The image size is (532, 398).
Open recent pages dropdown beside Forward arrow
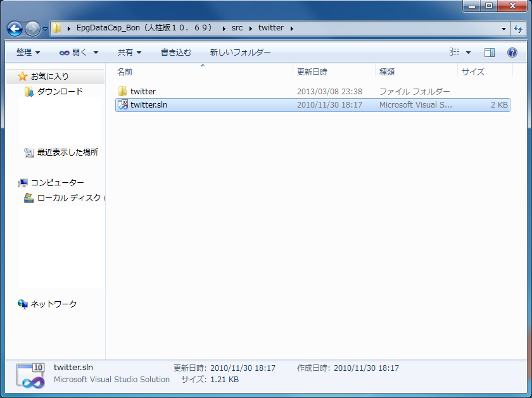45,29
